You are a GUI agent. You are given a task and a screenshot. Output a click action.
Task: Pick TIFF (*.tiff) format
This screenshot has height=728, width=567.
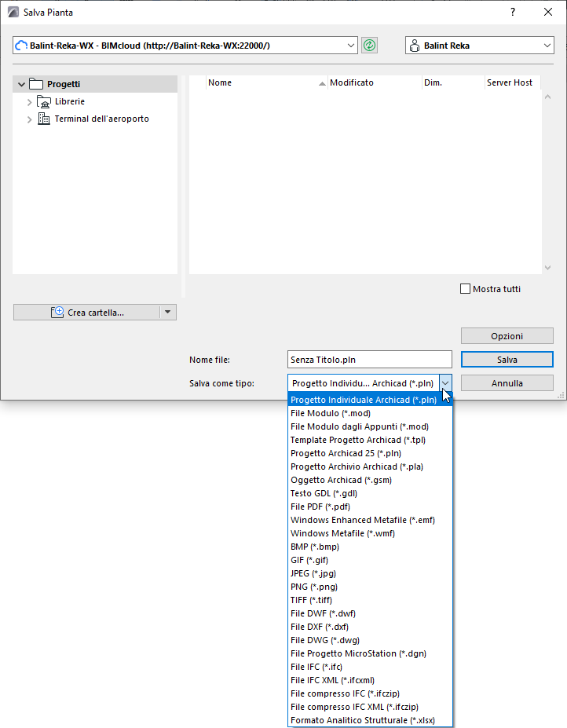point(370,600)
